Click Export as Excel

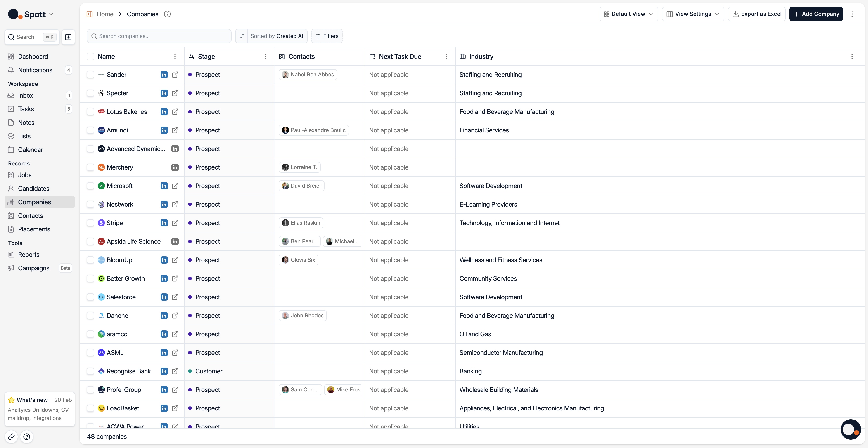(x=757, y=14)
